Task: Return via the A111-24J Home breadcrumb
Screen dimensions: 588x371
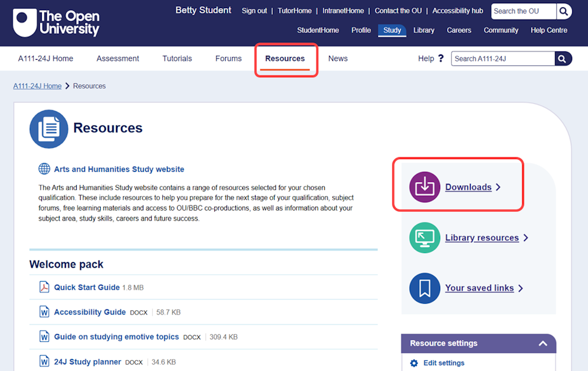Action: click(37, 86)
